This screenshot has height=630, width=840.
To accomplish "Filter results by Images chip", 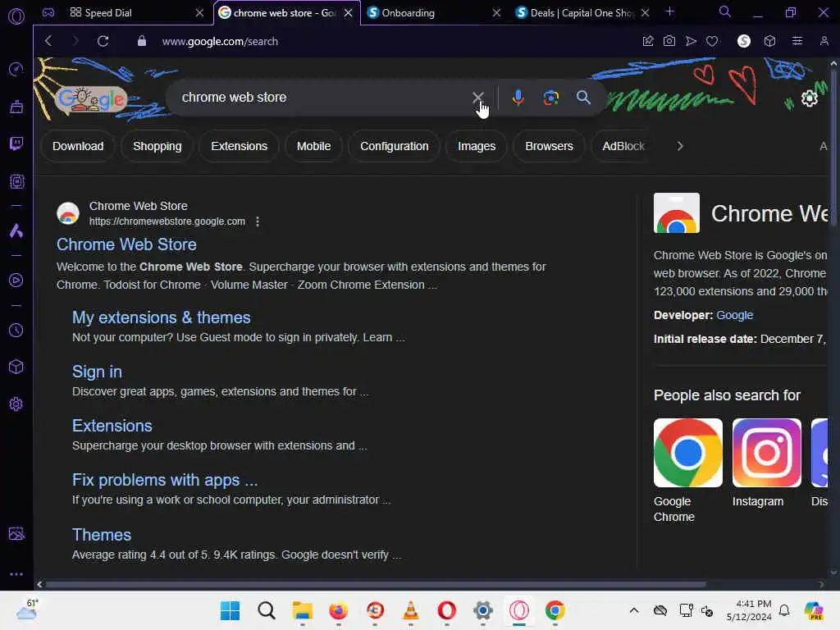I will 477,146.
